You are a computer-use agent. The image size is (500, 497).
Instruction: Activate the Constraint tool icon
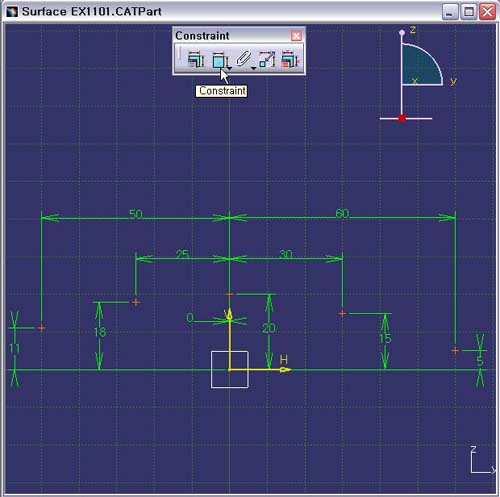coord(219,60)
